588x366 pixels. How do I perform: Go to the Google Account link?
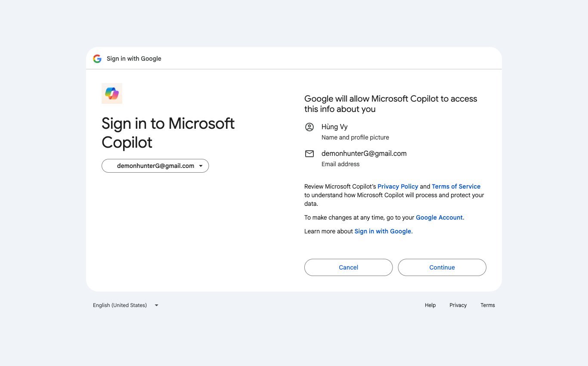pyautogui.click(x=439, y=217)
